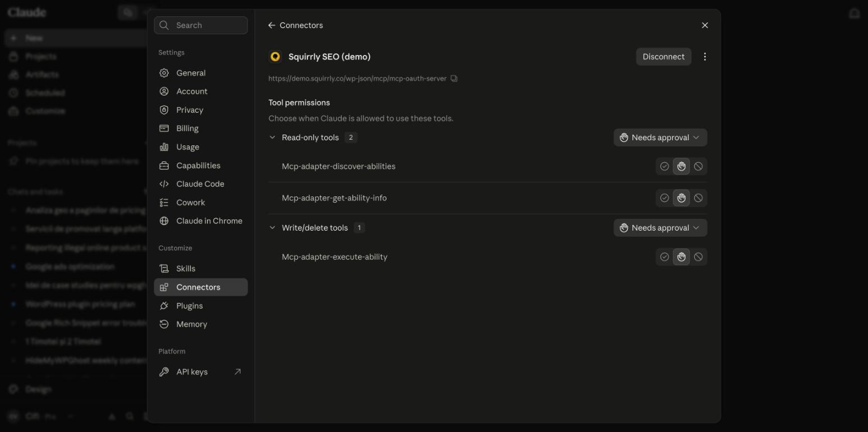Click the Write/delete tools count badge
This screenshot has height=432, width=868.
[359, 228]
